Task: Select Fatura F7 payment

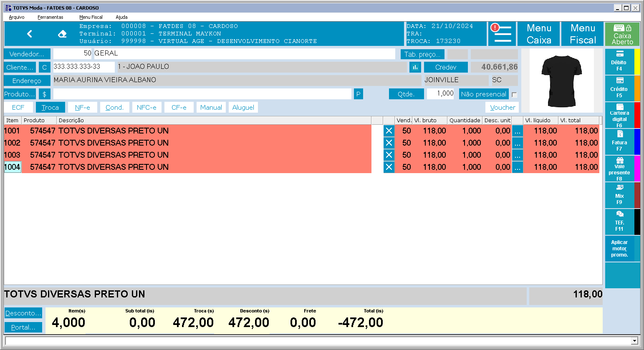Action: [x=619, y=142]
